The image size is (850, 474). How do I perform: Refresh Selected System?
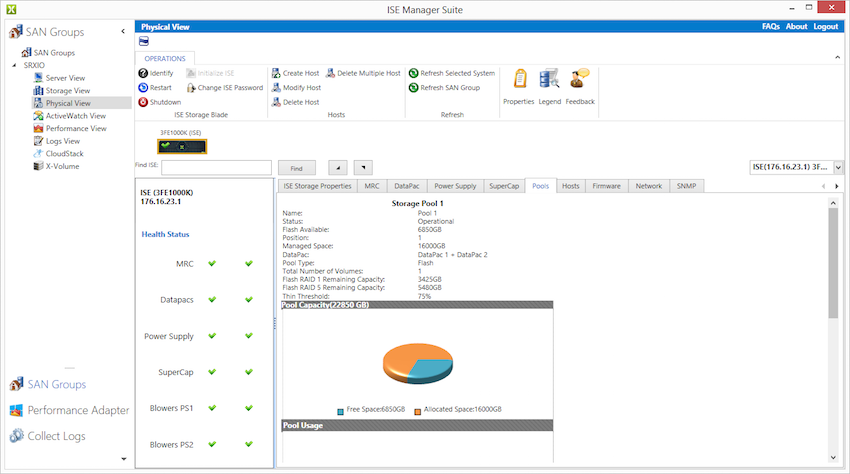pyautogui.click(x=452, y=73)
